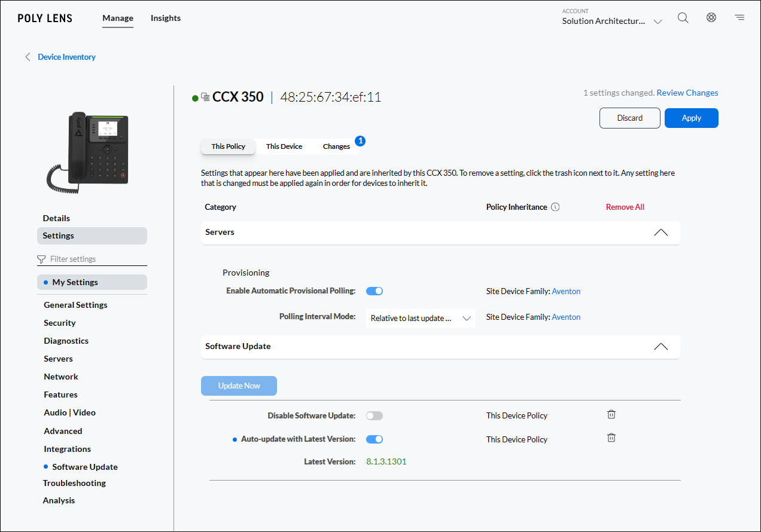Enable the Disable Software Update switch
761x532 pixels.
coord(375,415)
